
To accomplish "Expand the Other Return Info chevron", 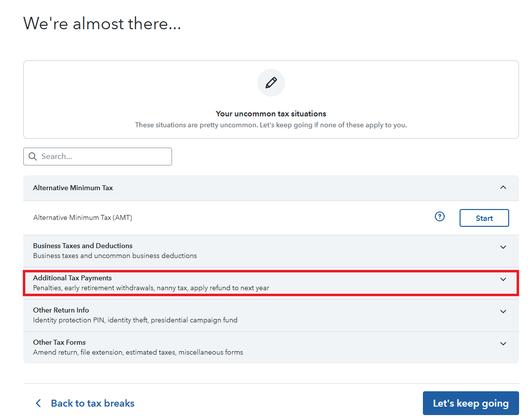I will 503,312.
